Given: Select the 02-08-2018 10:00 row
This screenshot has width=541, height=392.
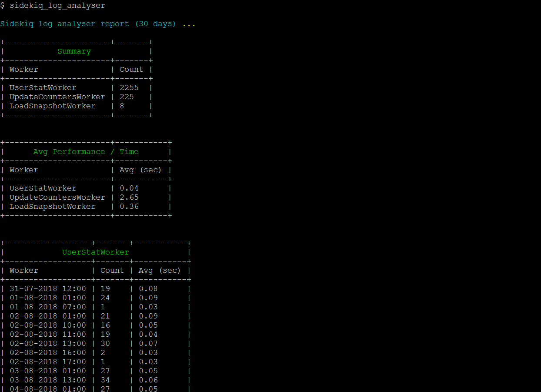Looking at the screenshot, I should point(96,325).
